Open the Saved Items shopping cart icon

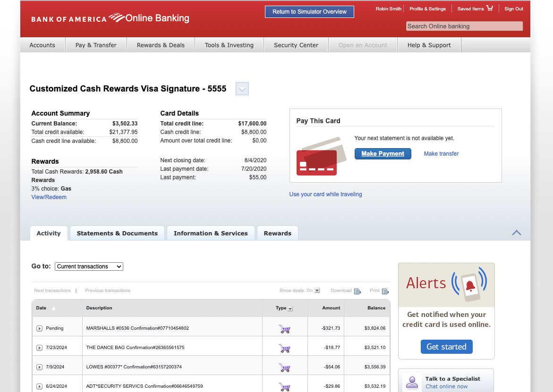(x=489, y=8)
